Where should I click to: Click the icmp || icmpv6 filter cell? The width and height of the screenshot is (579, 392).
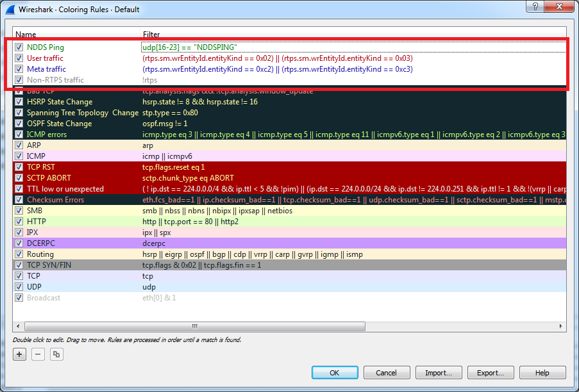click(x=167, y=156)
